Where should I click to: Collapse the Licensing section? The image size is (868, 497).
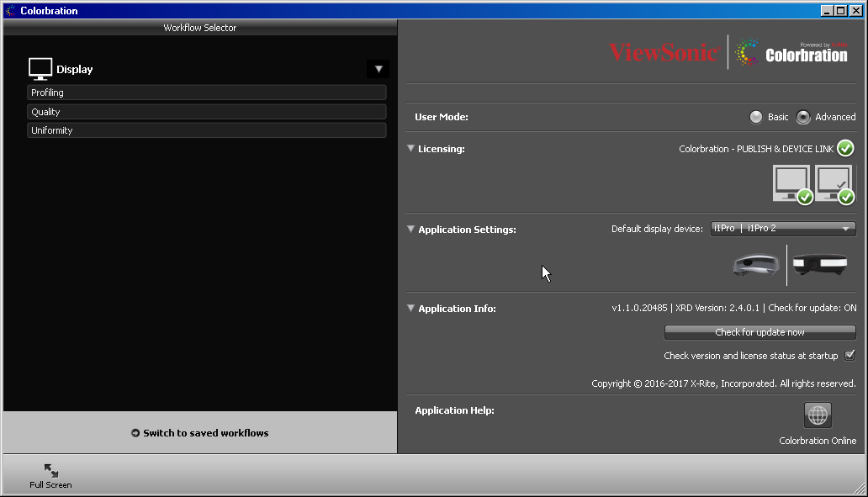(410, 148)
